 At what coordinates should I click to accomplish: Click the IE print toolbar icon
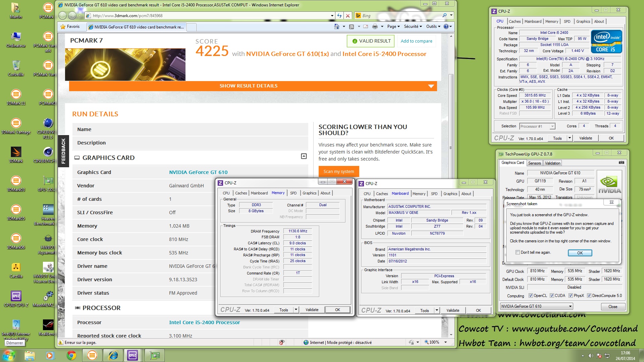pos(375,26)
